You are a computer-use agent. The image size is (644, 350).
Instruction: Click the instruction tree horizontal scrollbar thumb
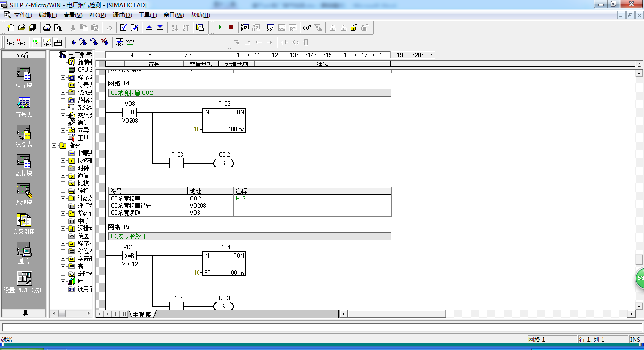point(62,313)
